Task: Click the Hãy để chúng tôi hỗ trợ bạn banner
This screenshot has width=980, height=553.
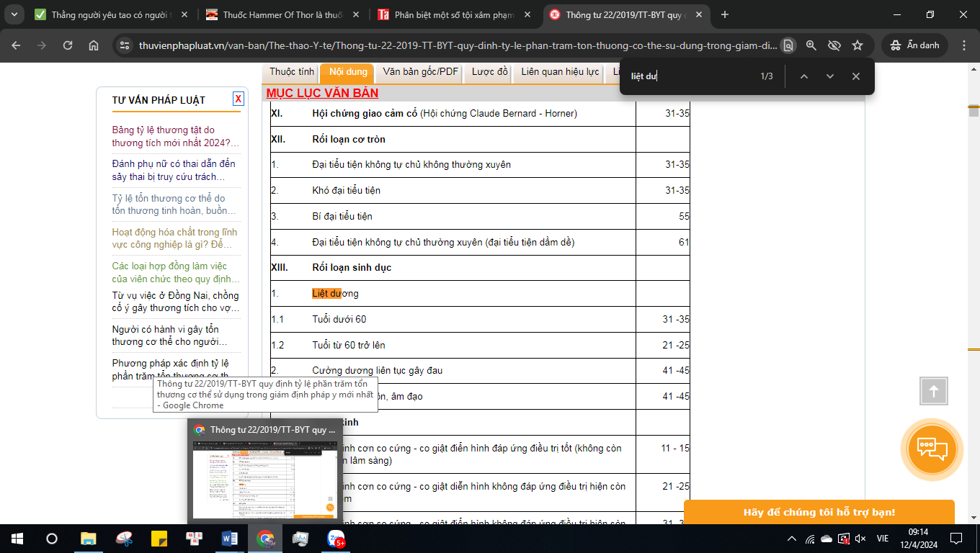Action: (819, 513)
